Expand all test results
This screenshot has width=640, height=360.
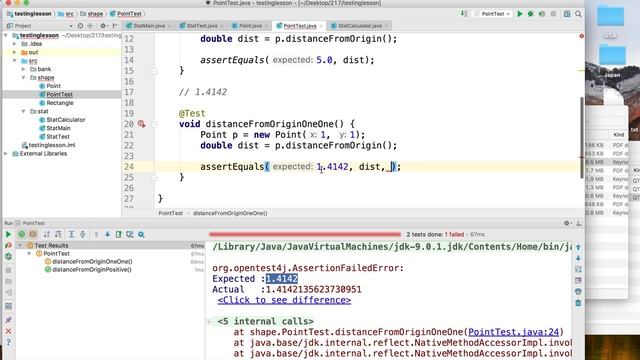pos(71,234)
